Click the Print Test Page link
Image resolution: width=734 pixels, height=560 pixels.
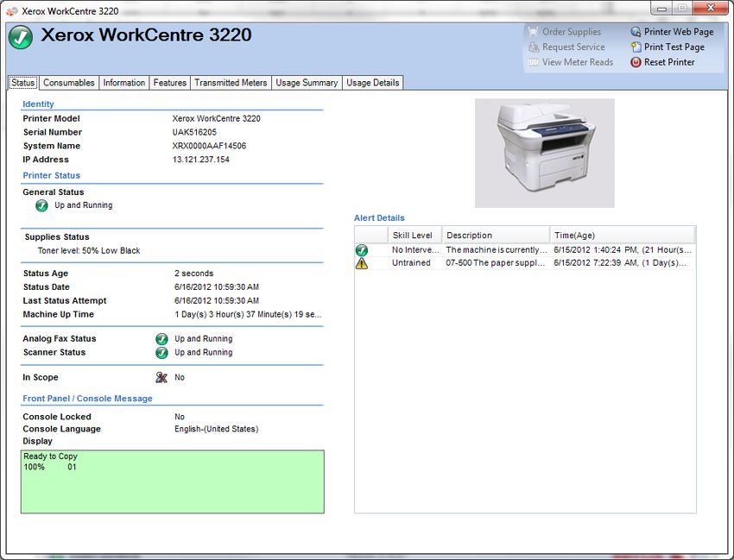674,47
